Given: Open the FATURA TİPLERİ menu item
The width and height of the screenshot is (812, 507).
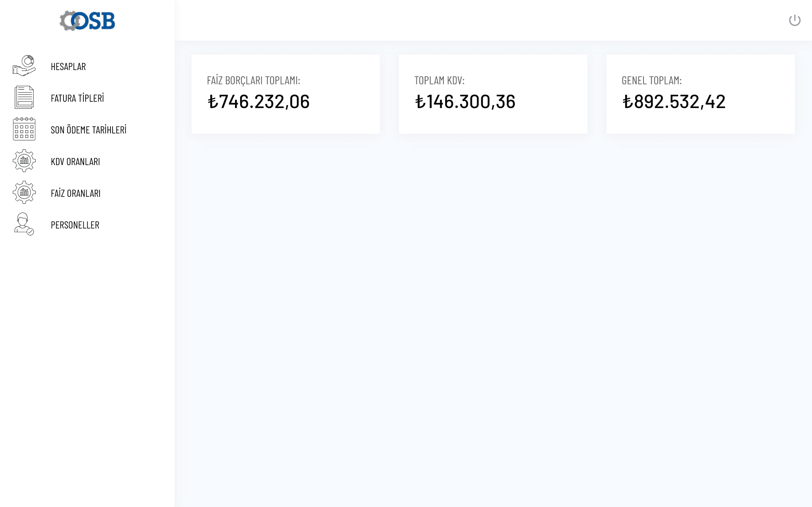Looking at the screenshot, I should (x=77, y=98).
